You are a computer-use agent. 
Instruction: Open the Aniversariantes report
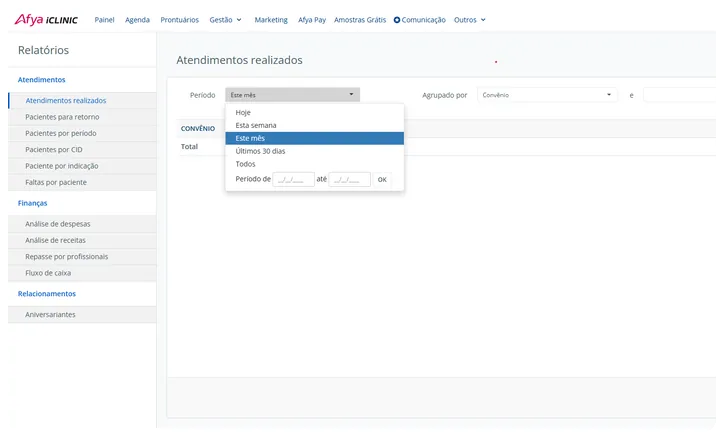tap(82, 314)
